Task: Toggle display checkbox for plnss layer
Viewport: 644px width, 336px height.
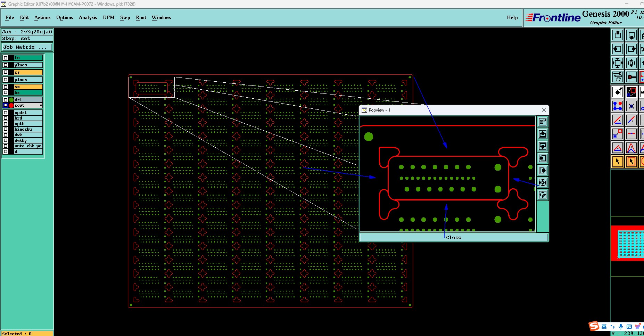Action: [6, 80]
